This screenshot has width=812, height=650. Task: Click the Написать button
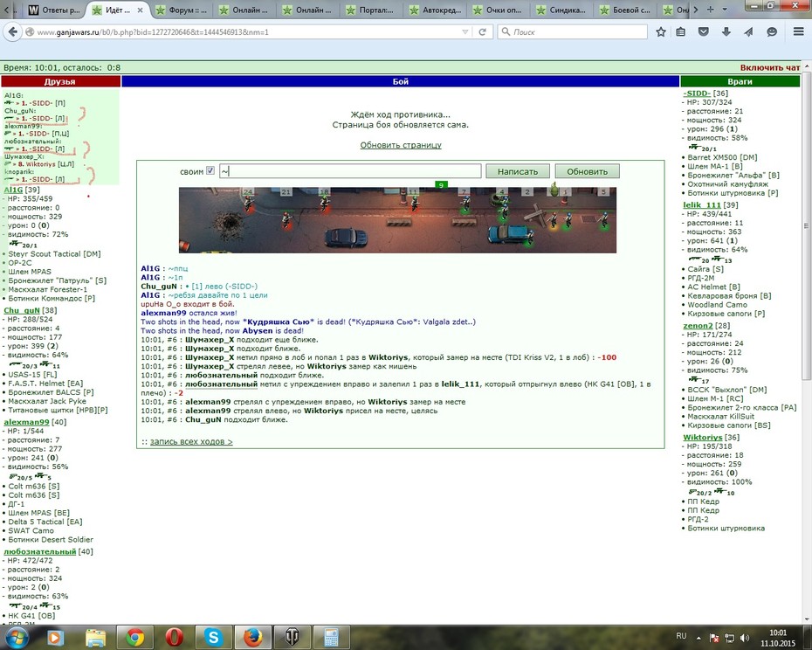(518, 171)
